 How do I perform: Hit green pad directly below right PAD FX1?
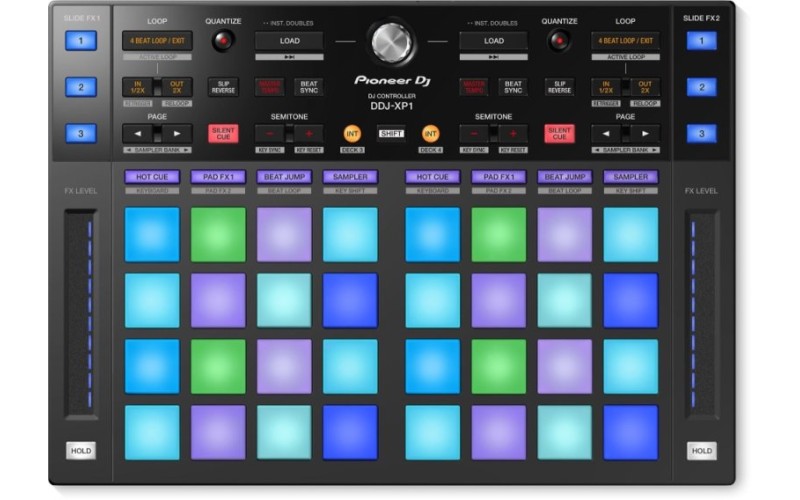pos(498,235)
